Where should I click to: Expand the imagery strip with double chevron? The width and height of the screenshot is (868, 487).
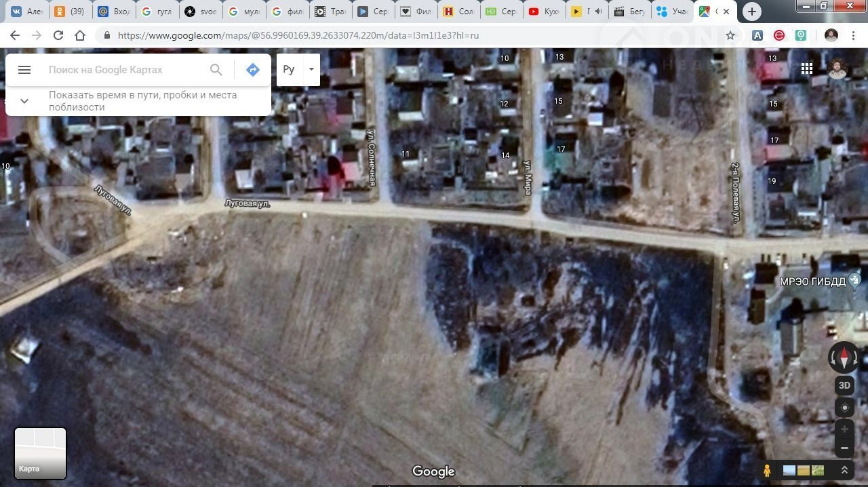pos(844,470)
